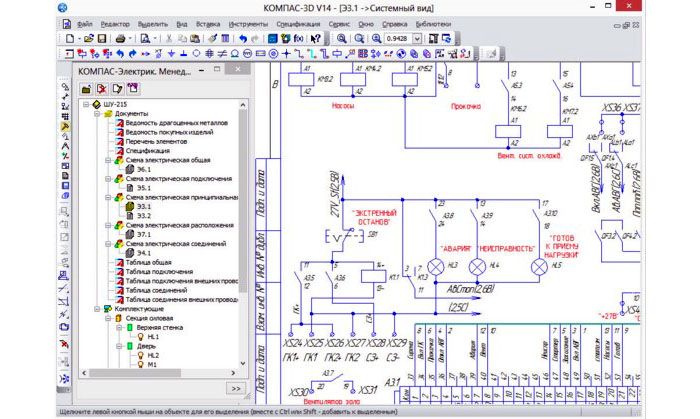
Task: Collapse the Комплектующие tree node
Action: 97,309
